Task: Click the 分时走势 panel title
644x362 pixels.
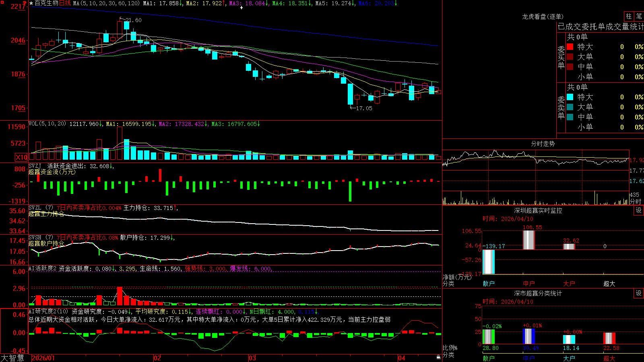Action: (543, 144)
